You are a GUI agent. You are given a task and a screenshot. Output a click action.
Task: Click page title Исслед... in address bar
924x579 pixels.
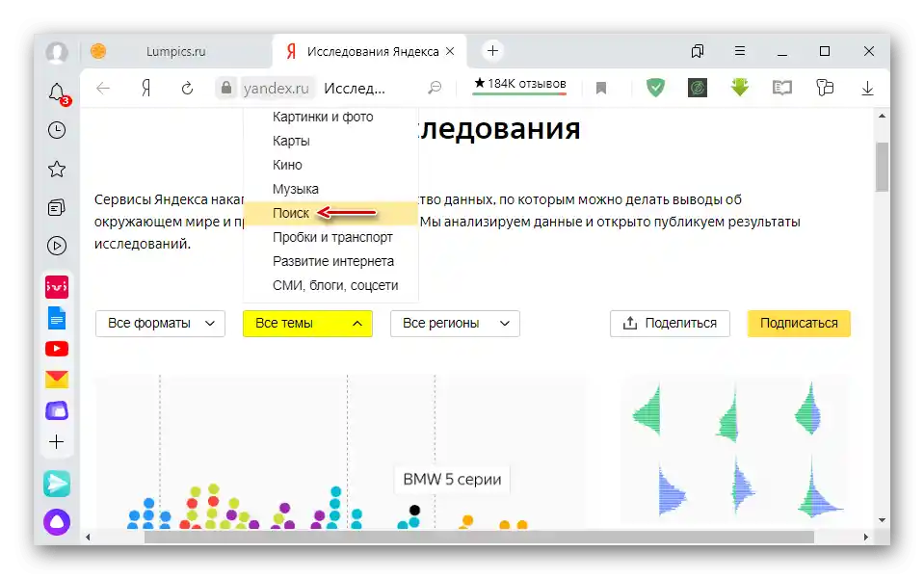coord(355,89)
